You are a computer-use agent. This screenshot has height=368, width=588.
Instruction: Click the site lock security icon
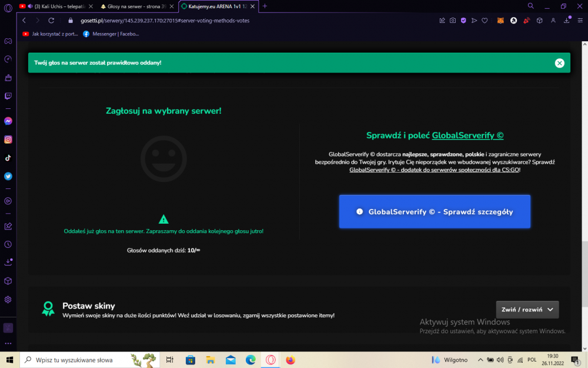[70, 21]
